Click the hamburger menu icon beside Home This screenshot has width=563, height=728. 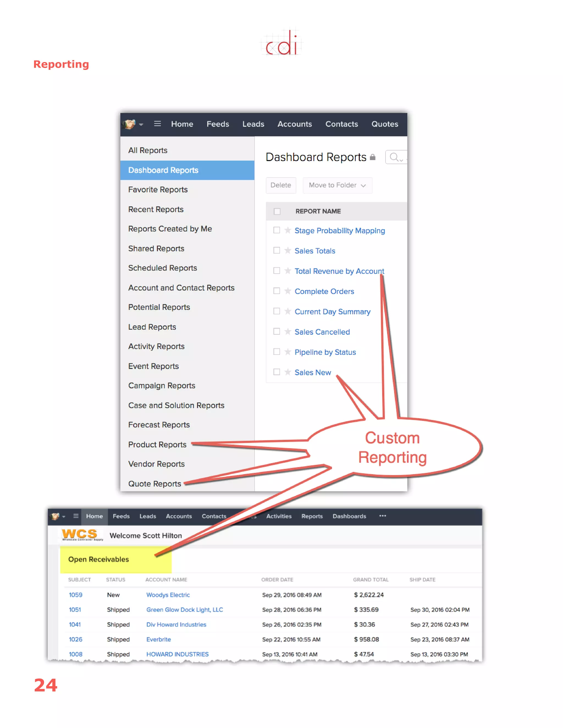(x=158, y=124)
